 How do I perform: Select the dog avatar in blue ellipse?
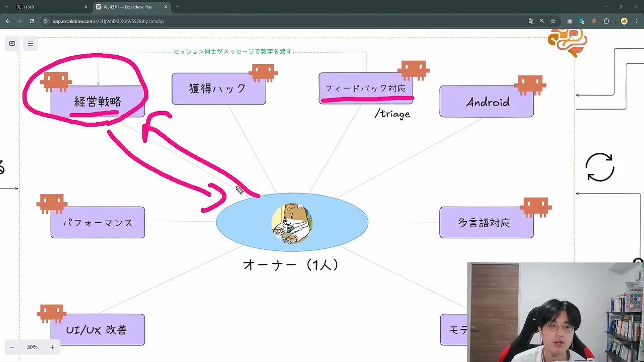(x=292, y=223)
